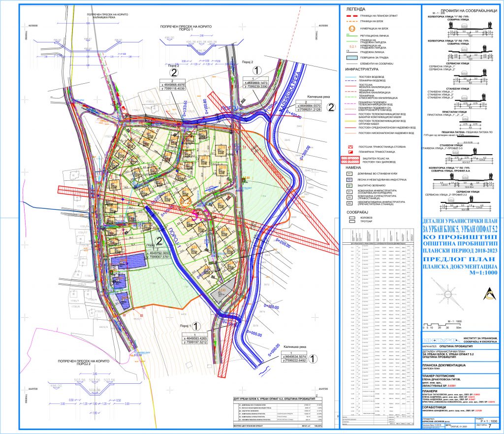Click the ГРАНИЦА НА БЛОК legend entry
This screenshot has height=434, width=504.
372,21
